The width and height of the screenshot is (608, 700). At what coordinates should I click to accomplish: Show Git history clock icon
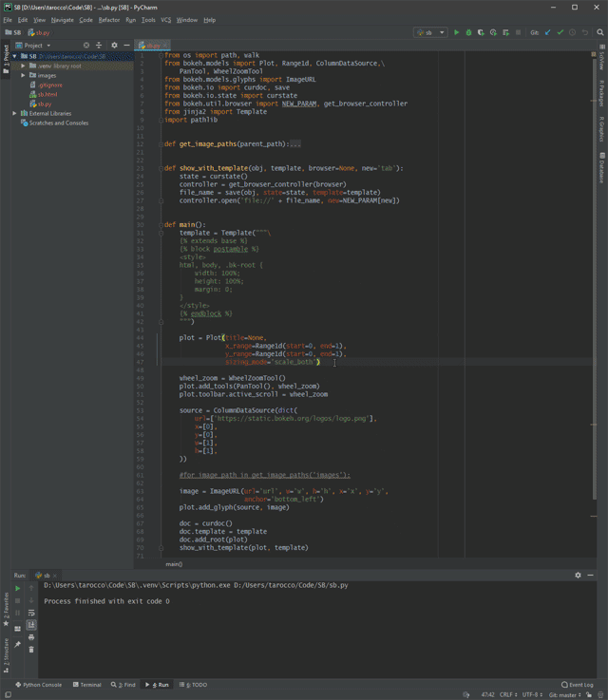click(x=572, y=32)
